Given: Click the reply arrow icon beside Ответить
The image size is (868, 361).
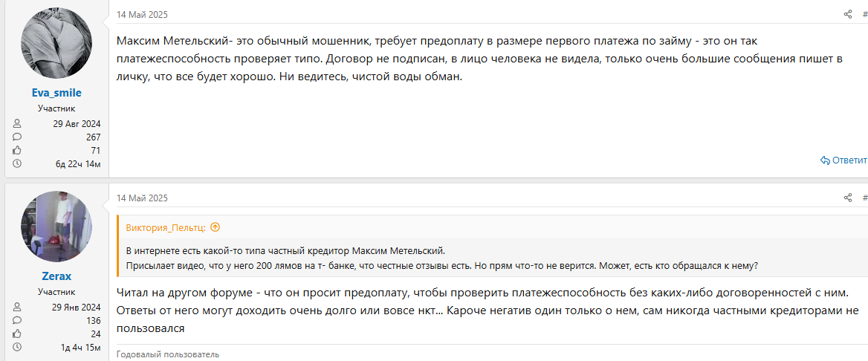Looking at the screenshot, I should pyautogui.click(x=825, y=160).
